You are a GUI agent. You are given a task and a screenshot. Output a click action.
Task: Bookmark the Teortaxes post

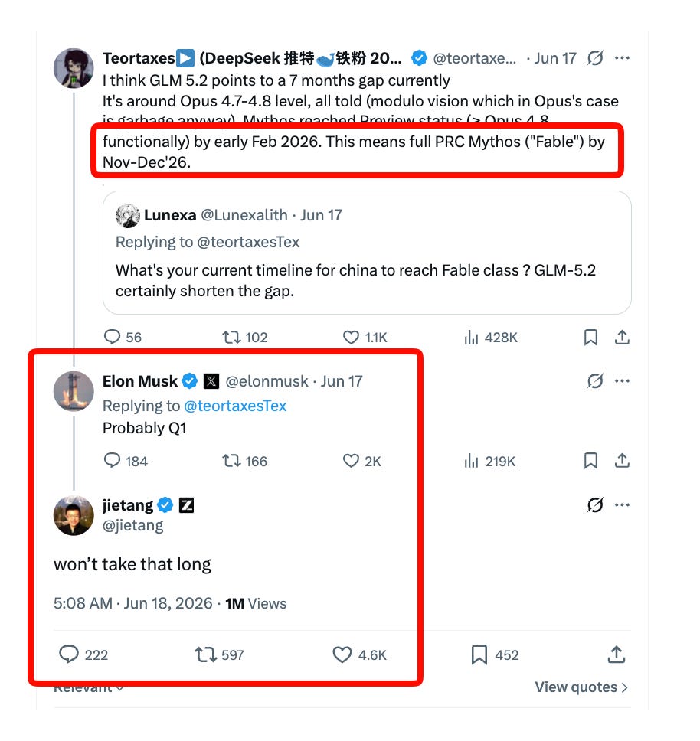click(590, 338)
